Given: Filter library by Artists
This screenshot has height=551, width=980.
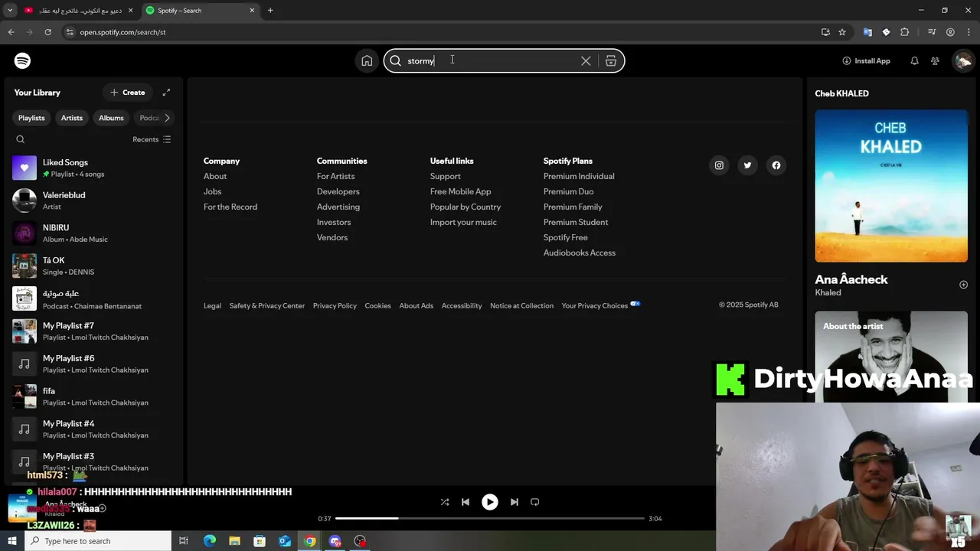Looking at the screenshot, I should point(72,118).
